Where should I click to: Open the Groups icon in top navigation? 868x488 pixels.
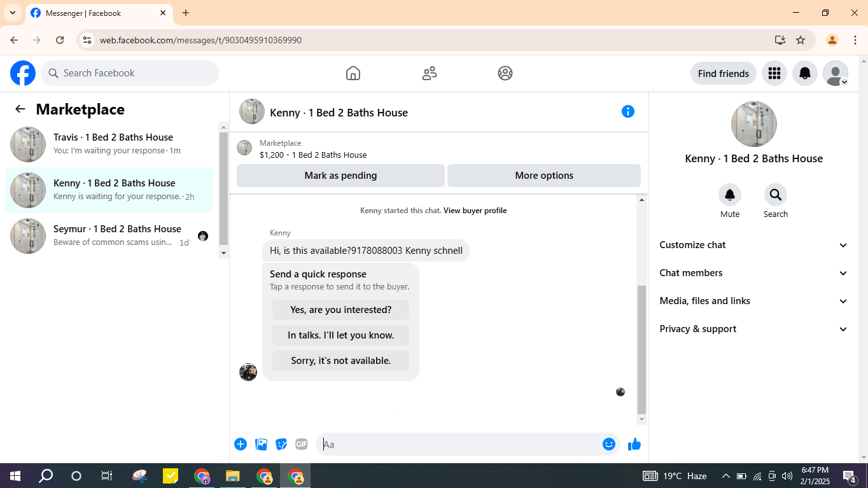505,73
